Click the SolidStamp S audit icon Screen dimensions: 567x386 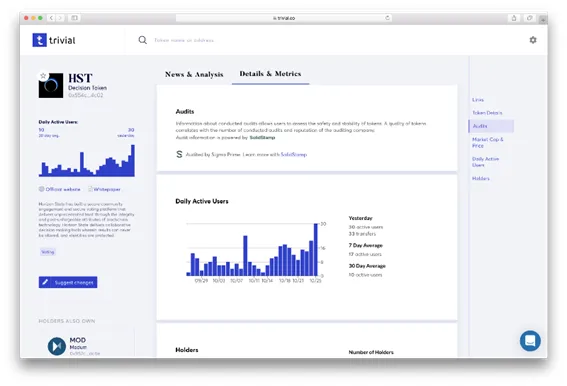tap(179, 154)
